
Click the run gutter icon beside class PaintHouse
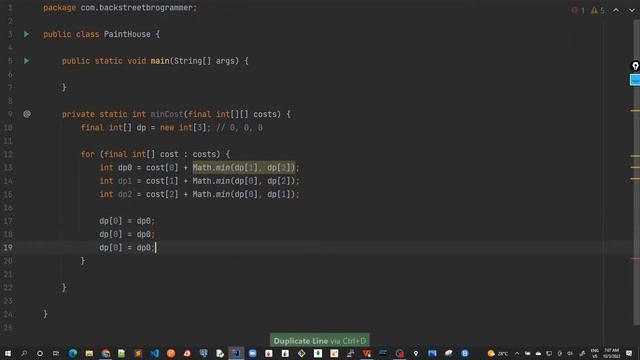pos(27,34)
